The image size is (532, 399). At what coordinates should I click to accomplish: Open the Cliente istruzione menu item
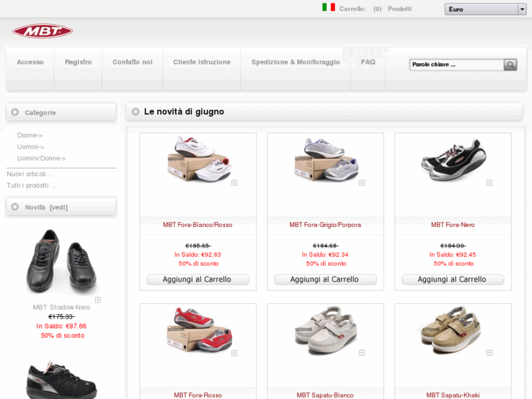(x=202, y=62)
